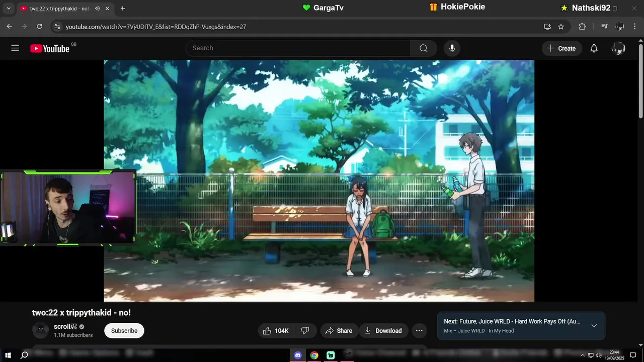Open the scroll channel avatar
Viewport: 644px width, 362px height.
pos(40,330)
